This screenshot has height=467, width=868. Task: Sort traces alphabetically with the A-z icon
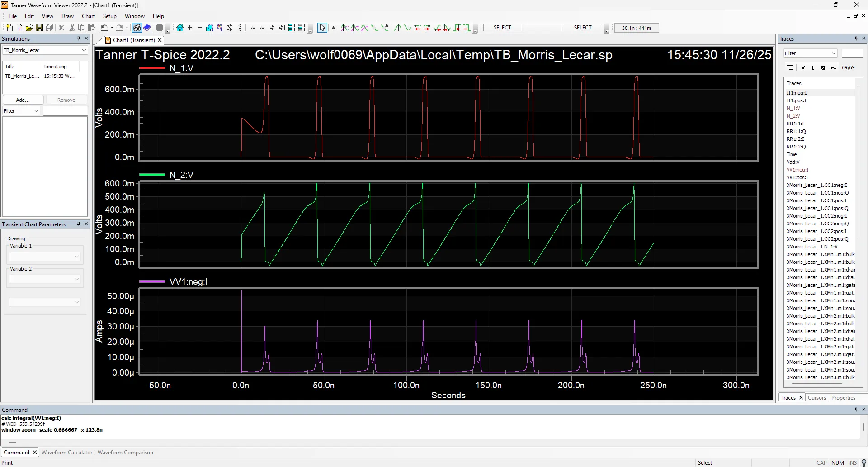832,67
